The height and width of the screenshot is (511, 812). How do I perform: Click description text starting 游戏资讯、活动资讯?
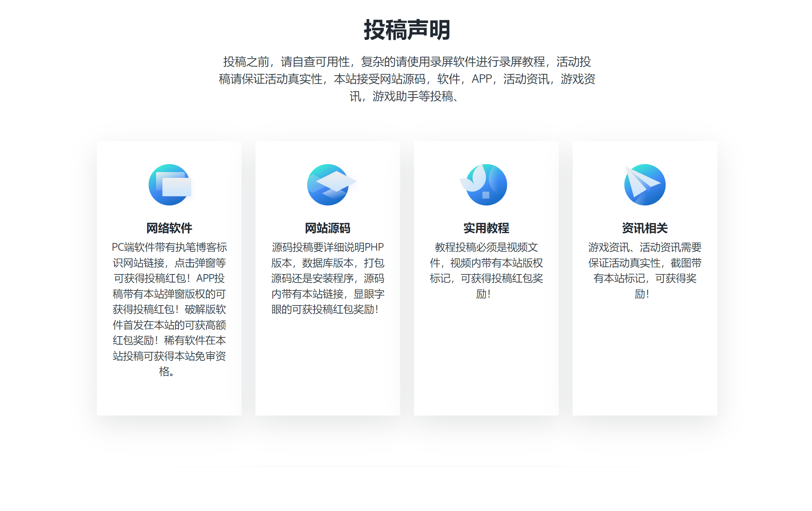pos(645,271)
